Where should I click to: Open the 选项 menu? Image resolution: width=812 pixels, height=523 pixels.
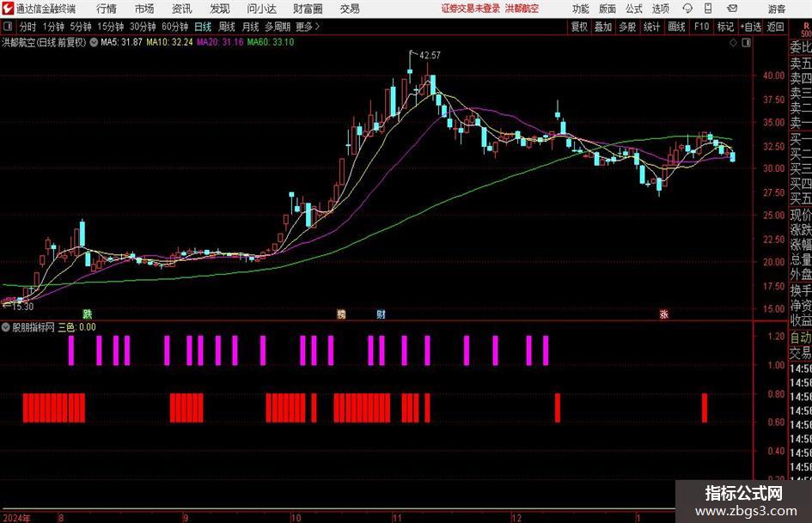pyautogui.click(x=660, y=9)
